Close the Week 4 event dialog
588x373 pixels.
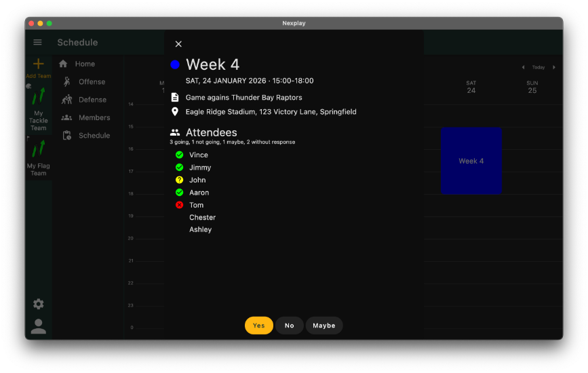tap(178, 44)
